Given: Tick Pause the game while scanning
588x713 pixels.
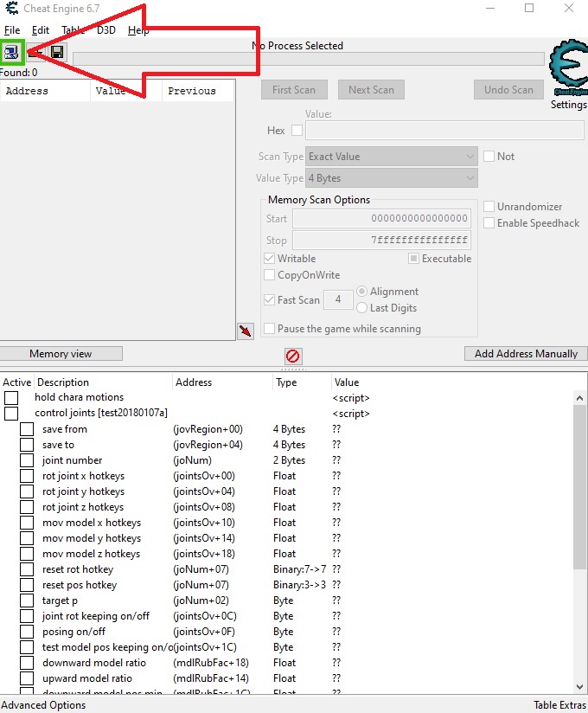Looking at the screenshot, I should (x=269, y=328).
